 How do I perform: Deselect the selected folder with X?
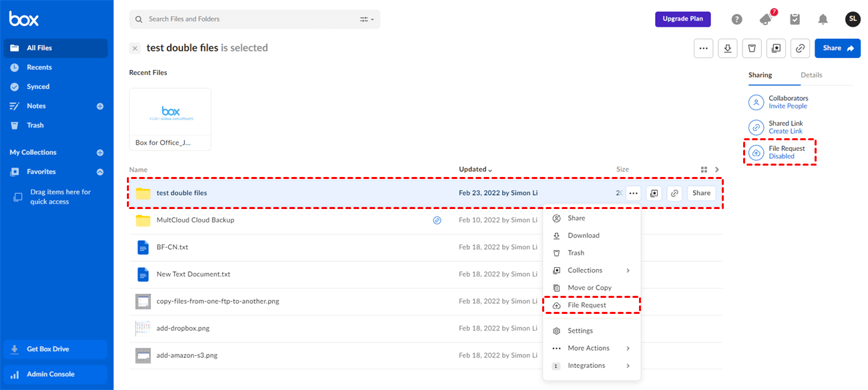[135, 48]
